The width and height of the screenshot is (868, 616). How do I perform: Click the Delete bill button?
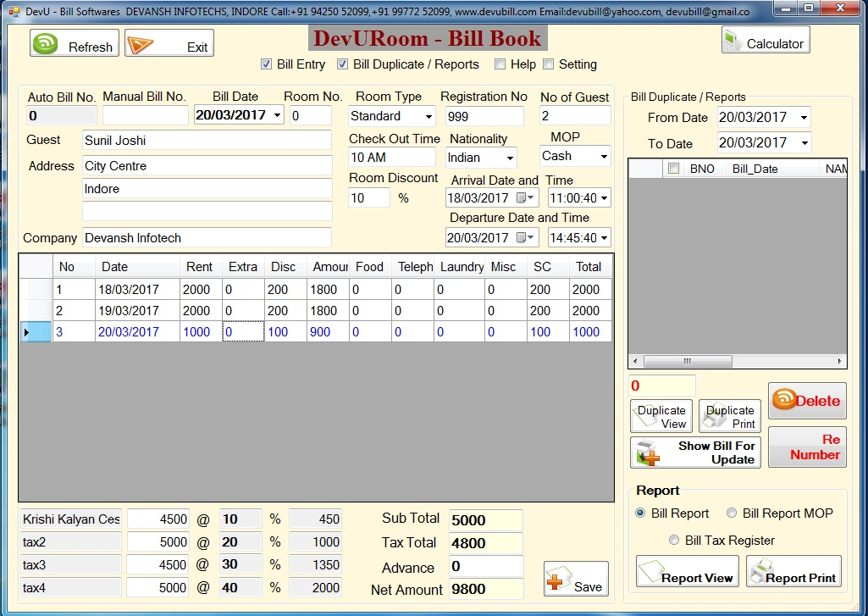[x=806, y=401]
